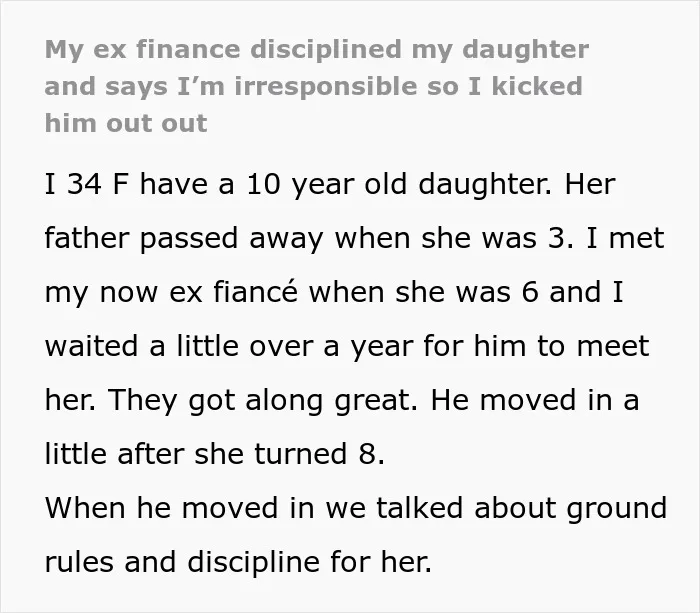
Task: Click the word 'fiancé' in the paragraph
Action: (x=255, y=292)
